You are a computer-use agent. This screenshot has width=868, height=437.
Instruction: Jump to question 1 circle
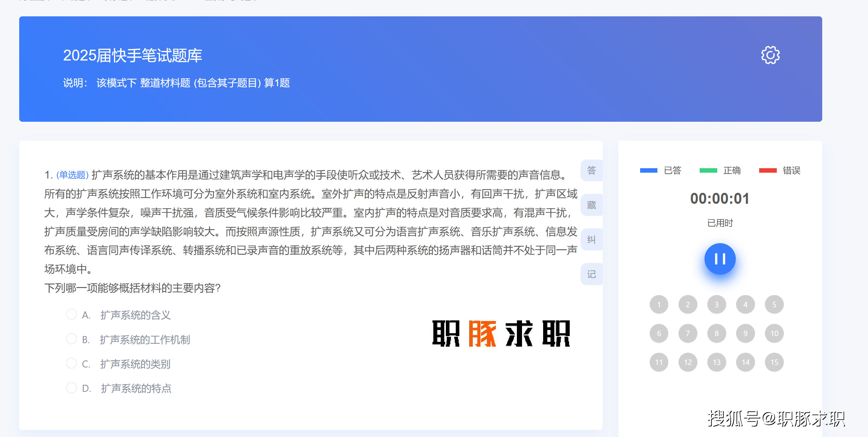pyautogui.click(x=659, y=304)
